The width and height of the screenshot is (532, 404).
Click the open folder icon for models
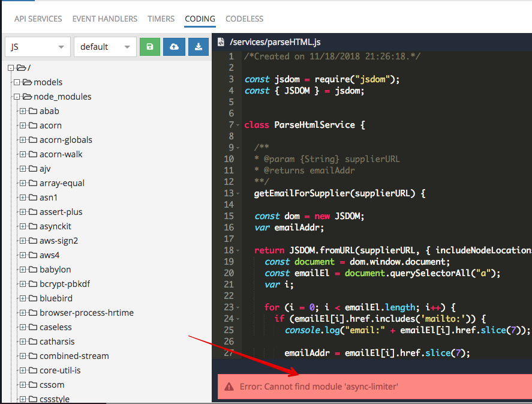(27, 82)
